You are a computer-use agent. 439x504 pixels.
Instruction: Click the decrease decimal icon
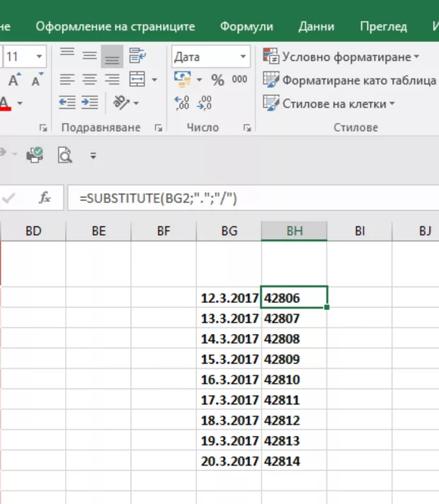tap(205, 103)
